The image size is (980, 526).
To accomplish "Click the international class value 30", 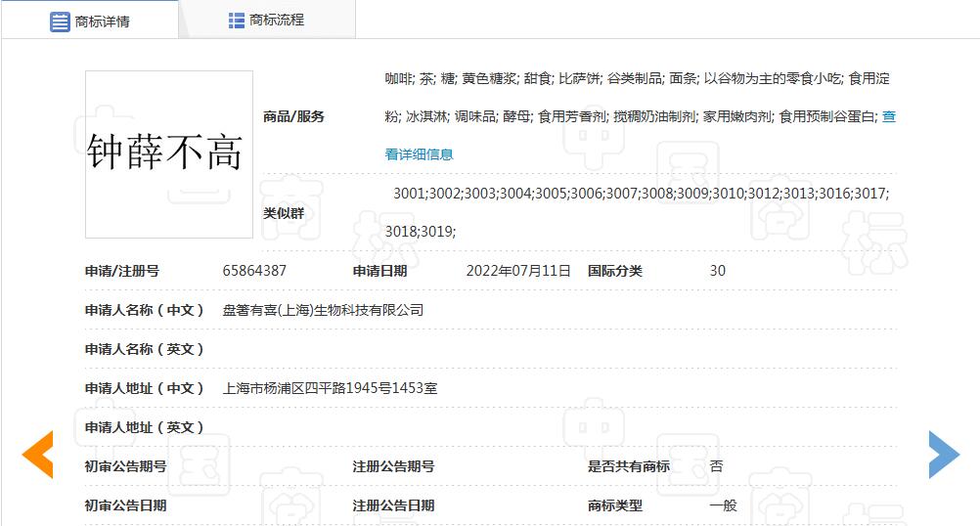I will 717,271.
